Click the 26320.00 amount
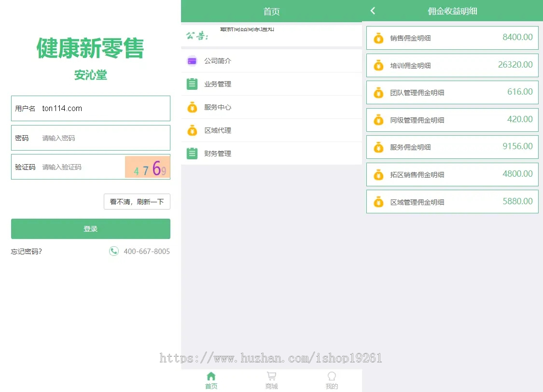This screenshot has height=392, width=543. point(515,64)
